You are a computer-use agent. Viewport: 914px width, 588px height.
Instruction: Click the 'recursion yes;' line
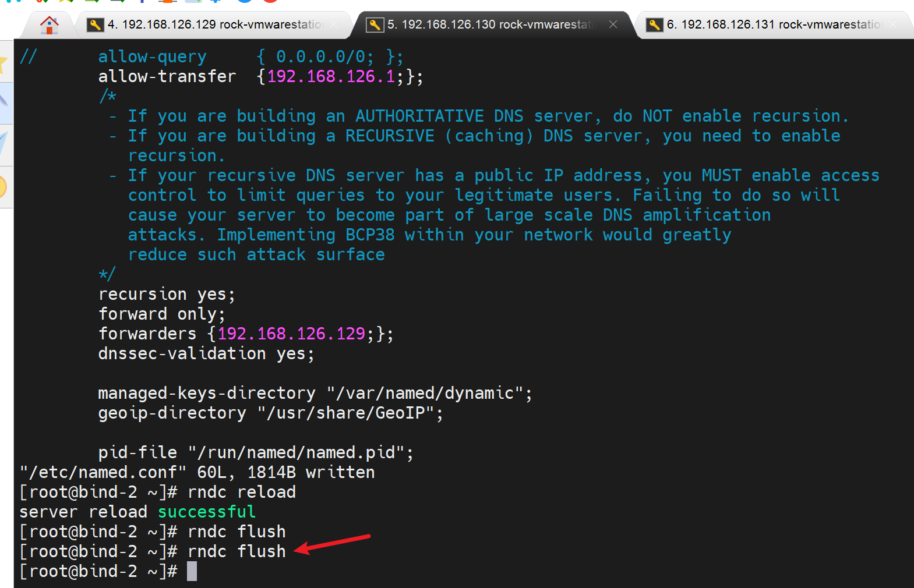(167, 294)
